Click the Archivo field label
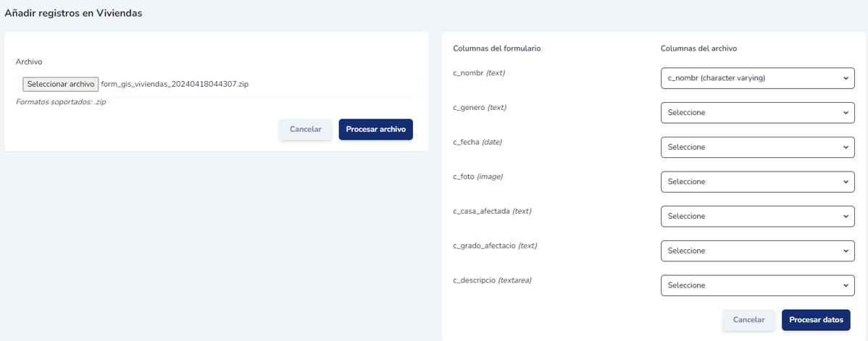Screen dimensions: 868x341 (29, 62)
